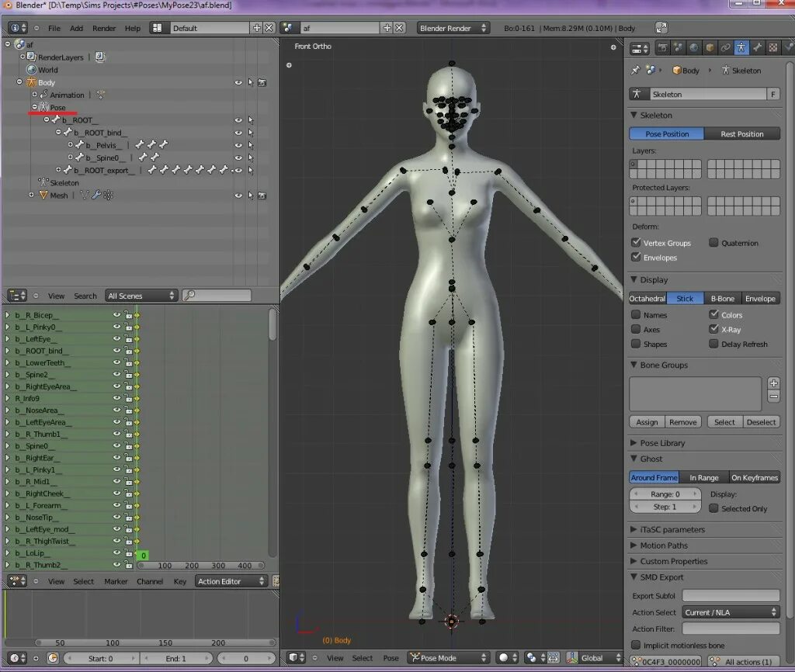Toggle visibility eye of Mesh object
The height and width of the screenshot is (672, 795).
238,195
